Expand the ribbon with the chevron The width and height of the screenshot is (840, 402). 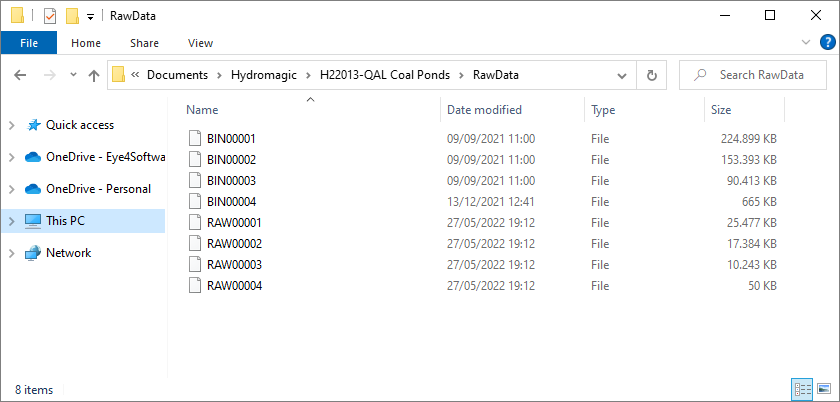point(806,42)
